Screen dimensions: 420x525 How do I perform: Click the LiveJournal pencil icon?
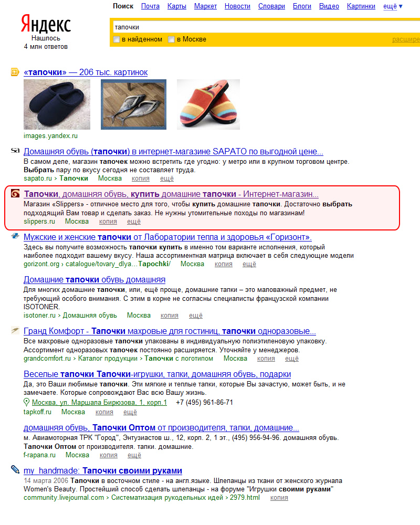[x=15, y=469]
